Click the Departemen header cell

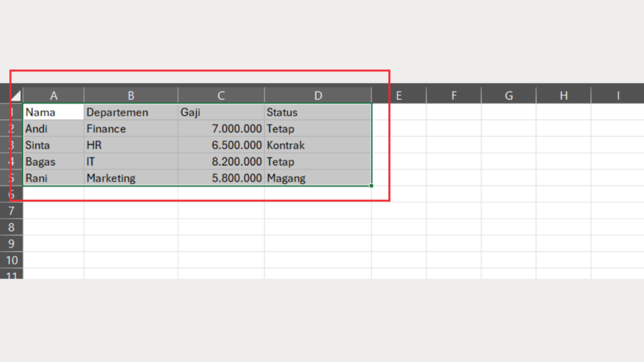[x=131, y=112]
